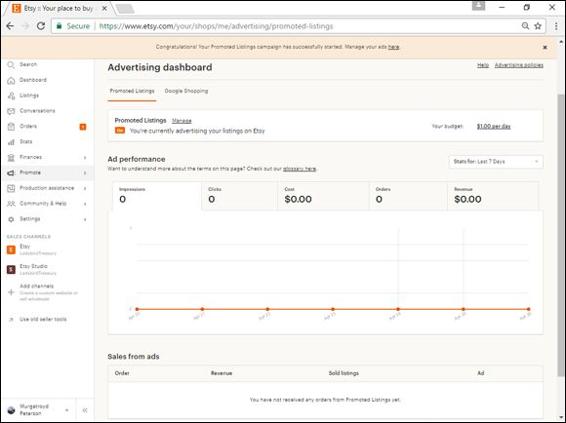The height and width of the screenshot is (423, 566).
Task: Click the page vertical scrollbar
Action: click(561, 235)
